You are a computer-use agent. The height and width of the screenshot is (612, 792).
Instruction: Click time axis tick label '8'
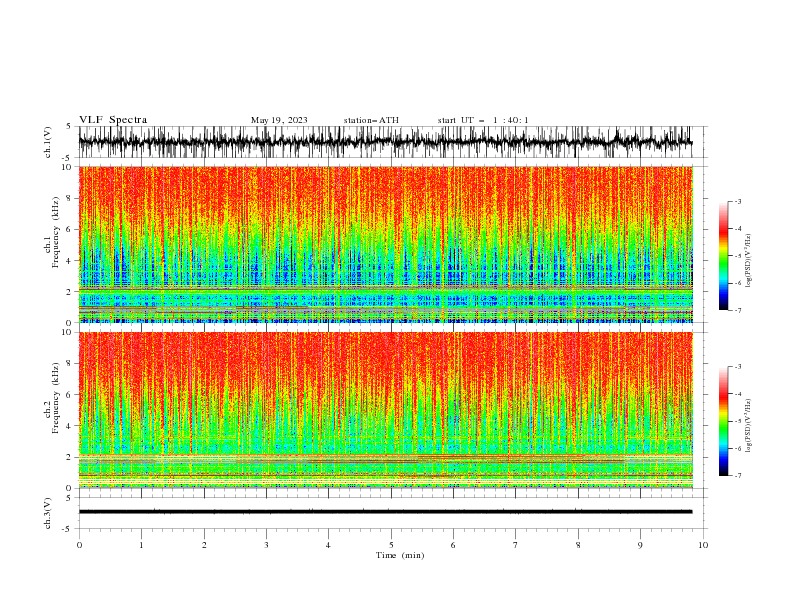tap(578, 545)
